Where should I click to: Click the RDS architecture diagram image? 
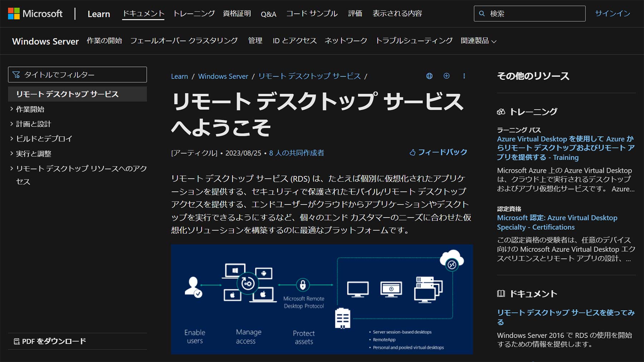pos(322,299)
